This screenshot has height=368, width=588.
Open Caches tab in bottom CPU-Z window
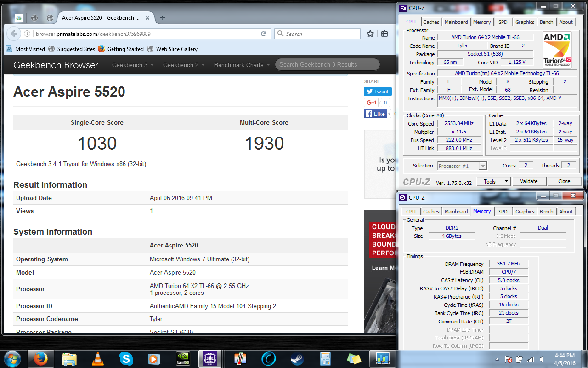431,212
